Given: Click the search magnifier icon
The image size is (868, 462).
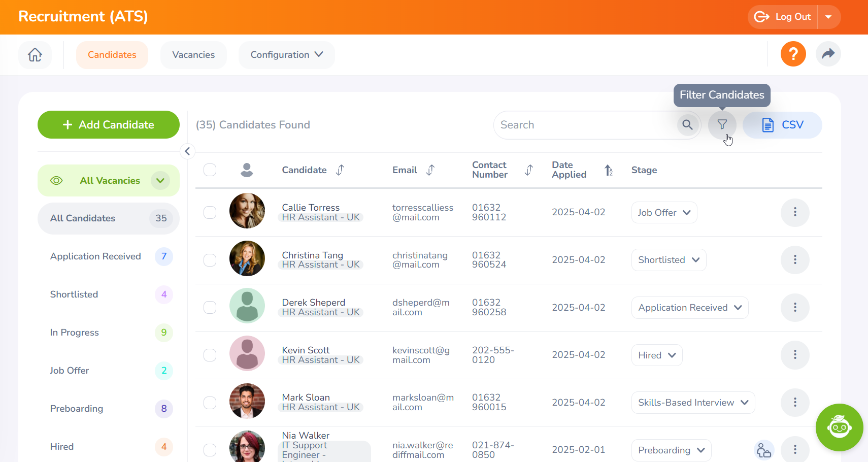Looking at the screenshot, I should (x=687, y=125).
